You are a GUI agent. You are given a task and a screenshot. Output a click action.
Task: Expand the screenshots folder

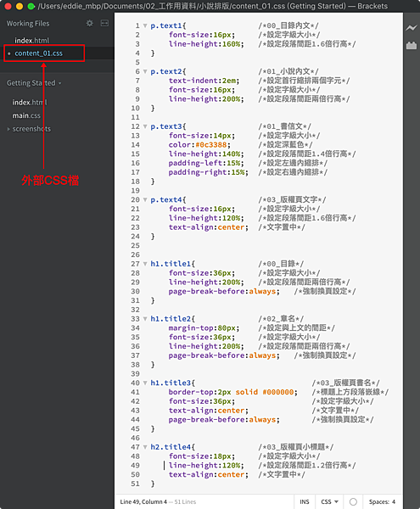tap(8, 129)
